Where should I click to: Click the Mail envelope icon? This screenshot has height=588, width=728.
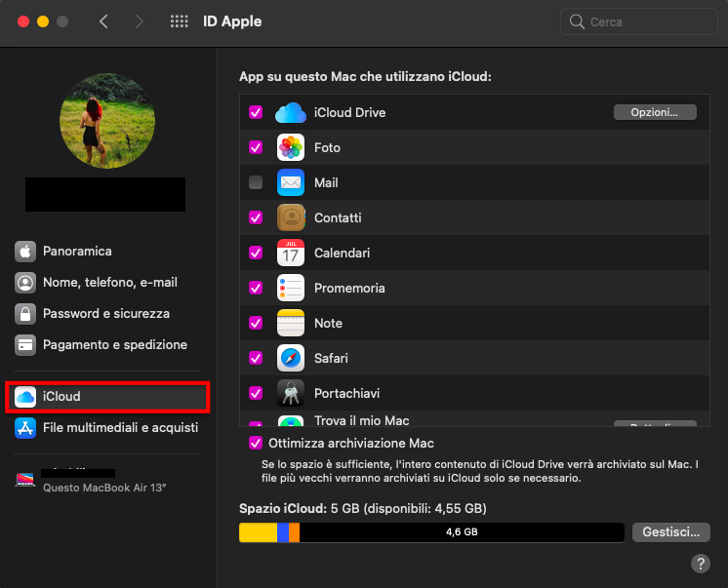(291, 182)
